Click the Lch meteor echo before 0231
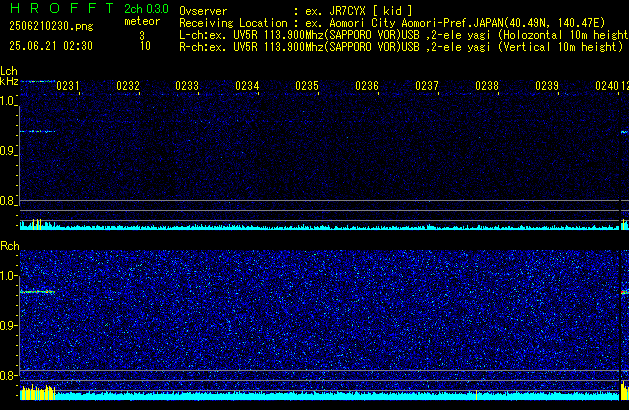Image resolution: width=629 pixels, height=410 pixels. click(37, 132)
